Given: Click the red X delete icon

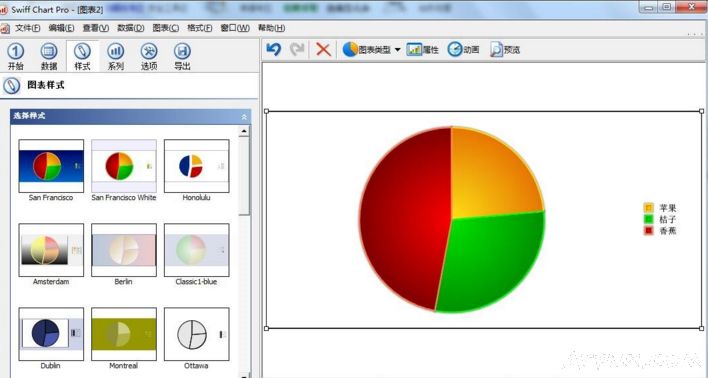Looking at the screenshot, I should pos(323,49).
